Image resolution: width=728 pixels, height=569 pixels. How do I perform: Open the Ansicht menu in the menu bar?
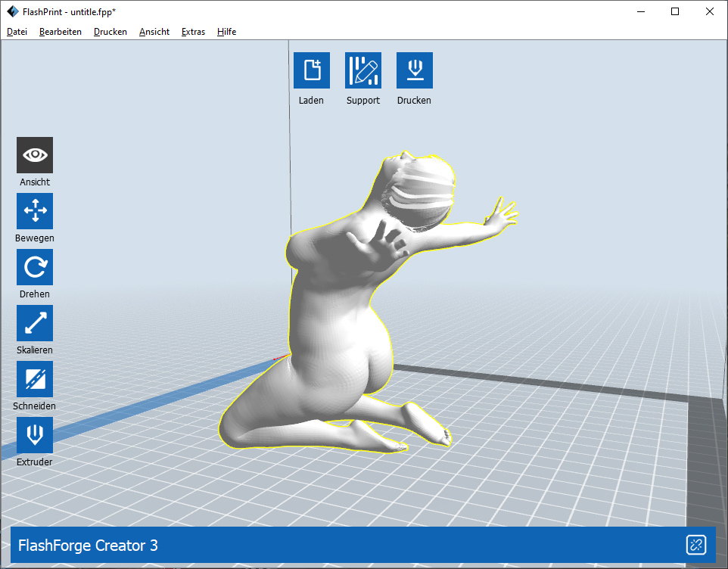(x=154, y=32)
